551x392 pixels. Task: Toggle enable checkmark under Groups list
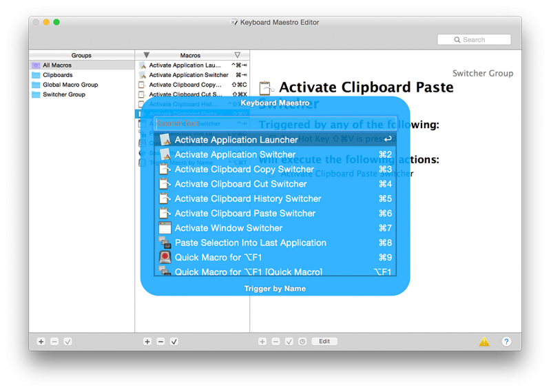click(x=67, y=342)
